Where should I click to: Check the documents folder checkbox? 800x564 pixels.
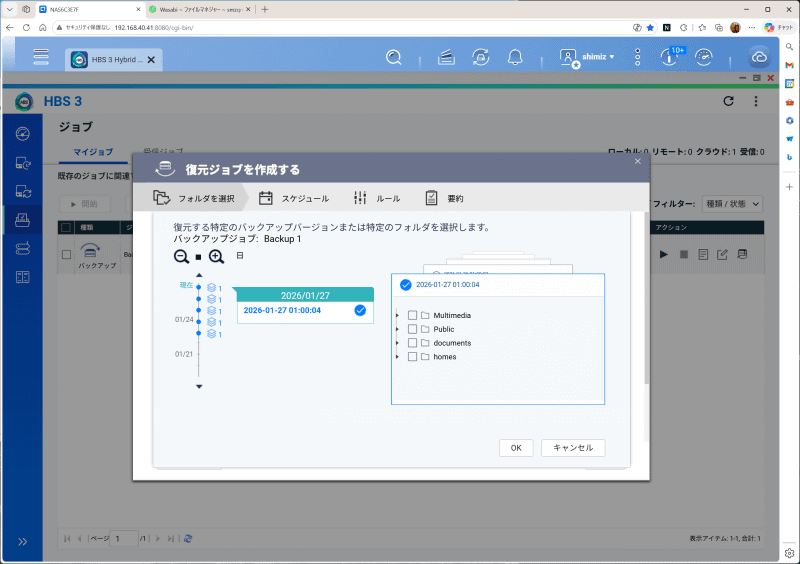(412, 342)
